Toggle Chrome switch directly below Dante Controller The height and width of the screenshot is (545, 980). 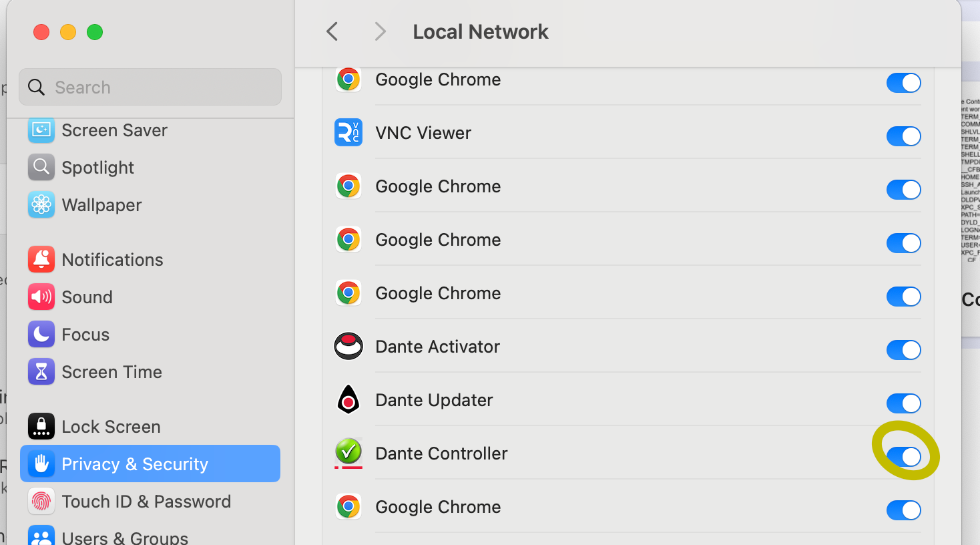click(x=904, y=510)
